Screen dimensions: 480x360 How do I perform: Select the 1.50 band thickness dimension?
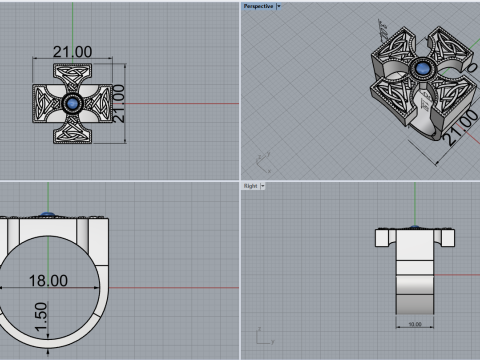41,317
